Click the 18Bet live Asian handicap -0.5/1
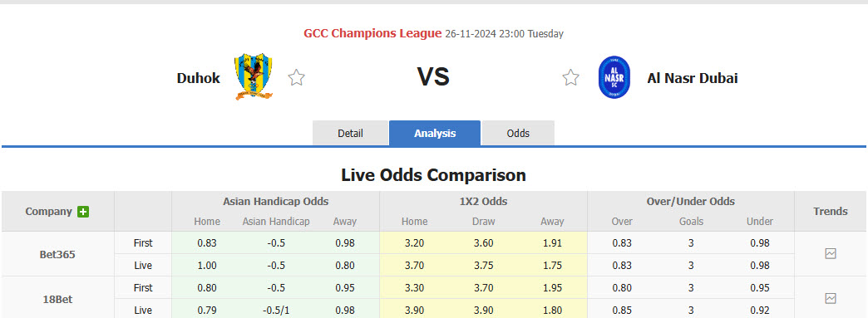This screenshot has height=318, width=868. (275, 311)
